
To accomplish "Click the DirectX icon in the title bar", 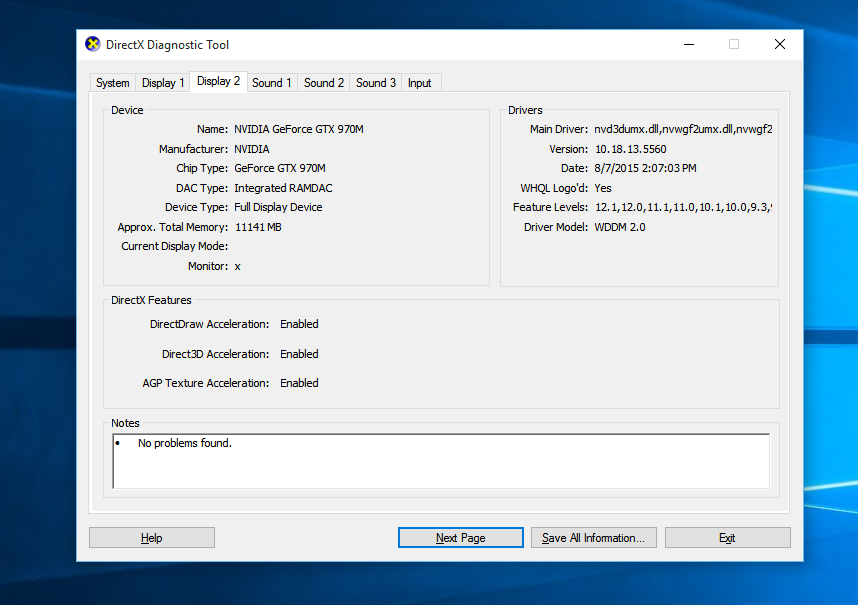I will click(x=93, y=44).
